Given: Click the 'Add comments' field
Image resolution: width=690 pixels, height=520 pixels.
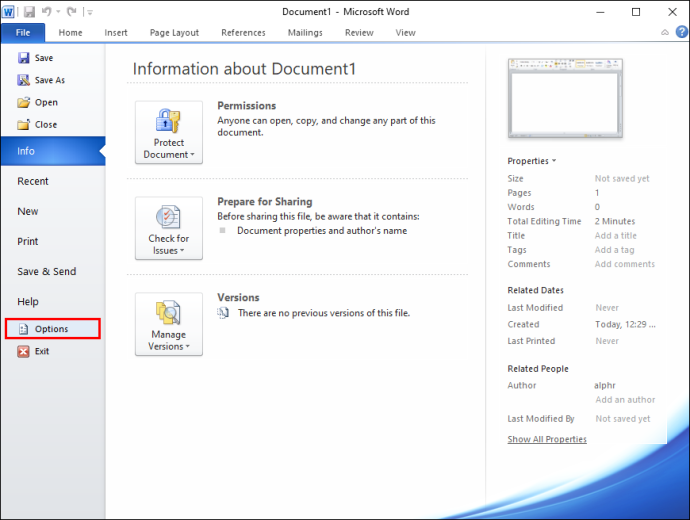Looking at the screenshot, I should point(624,264).
